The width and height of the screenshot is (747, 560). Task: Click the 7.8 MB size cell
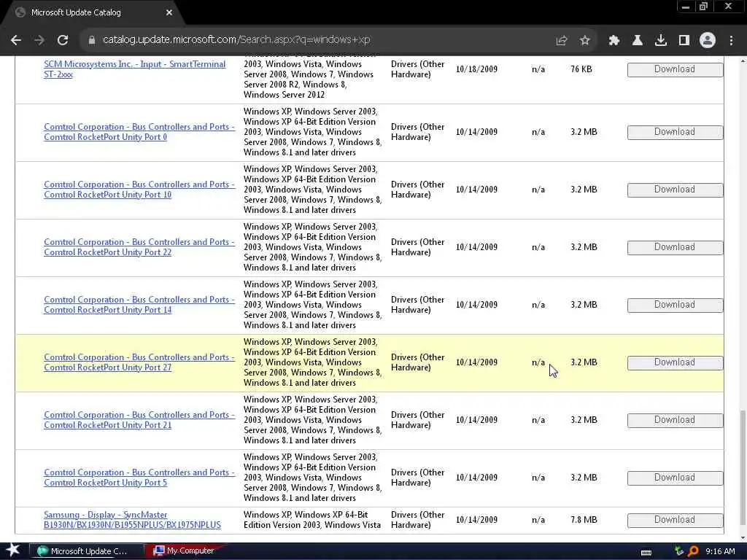click(584, 520)
